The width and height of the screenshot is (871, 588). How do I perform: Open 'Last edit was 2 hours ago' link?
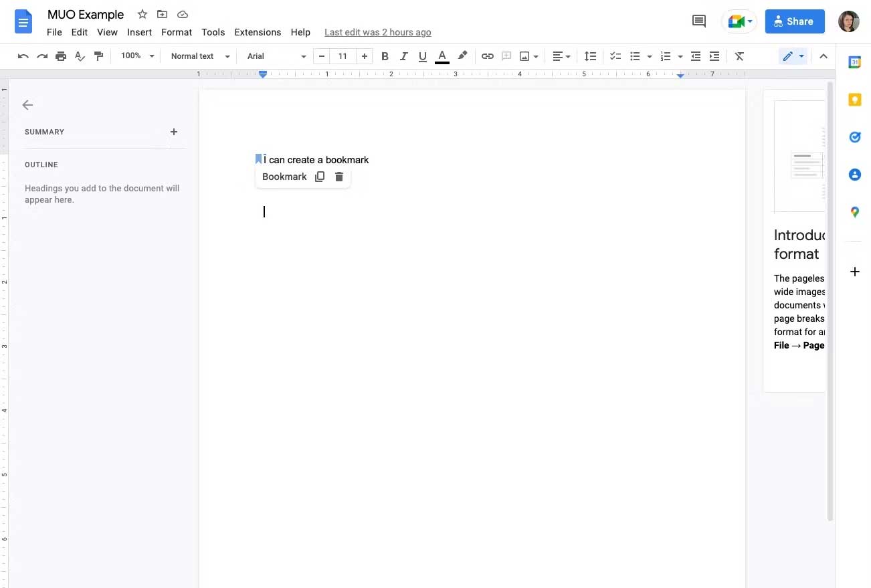coord(377,32)
